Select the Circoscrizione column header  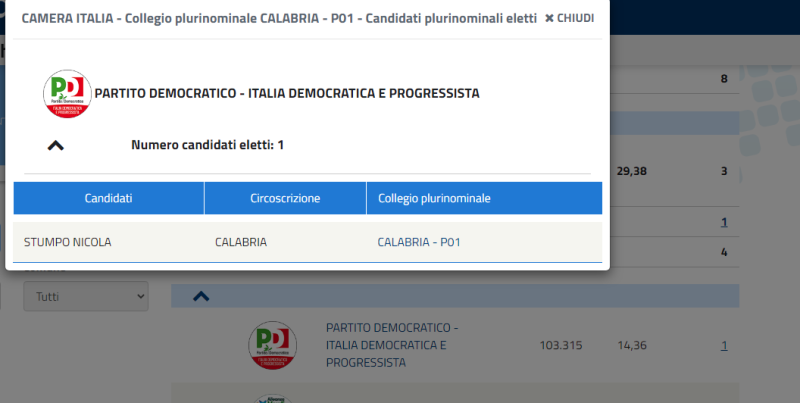285,198
